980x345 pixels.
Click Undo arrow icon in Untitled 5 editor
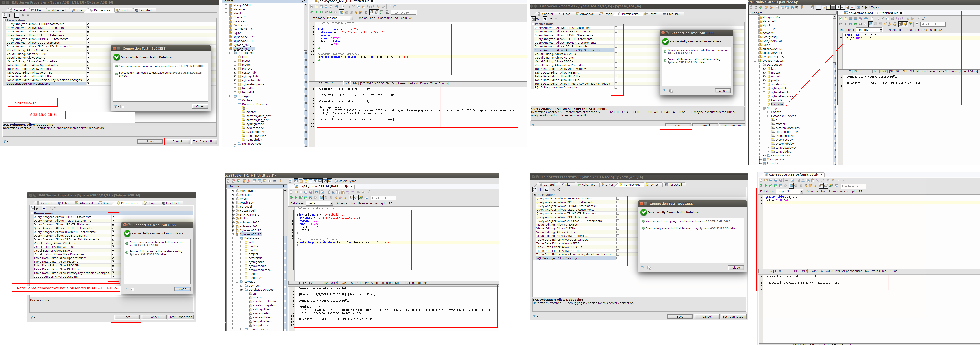[x=818, y=180]
